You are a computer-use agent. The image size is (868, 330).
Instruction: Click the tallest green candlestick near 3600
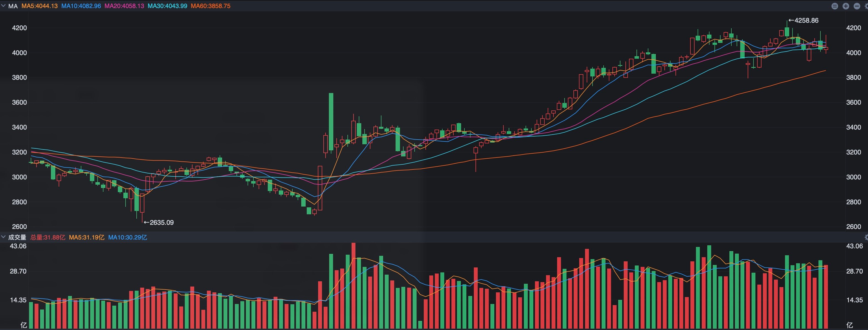(331, 122)
